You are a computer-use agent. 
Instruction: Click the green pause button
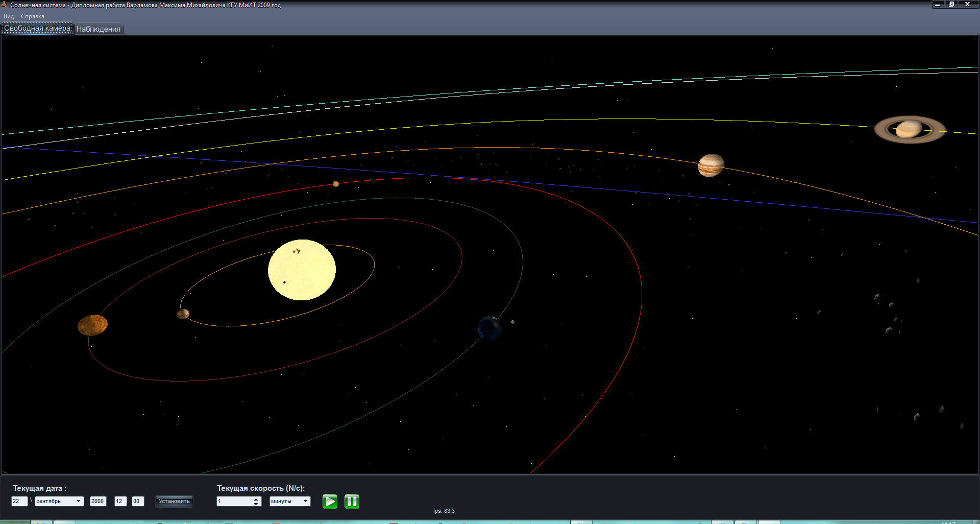point(352,502)
